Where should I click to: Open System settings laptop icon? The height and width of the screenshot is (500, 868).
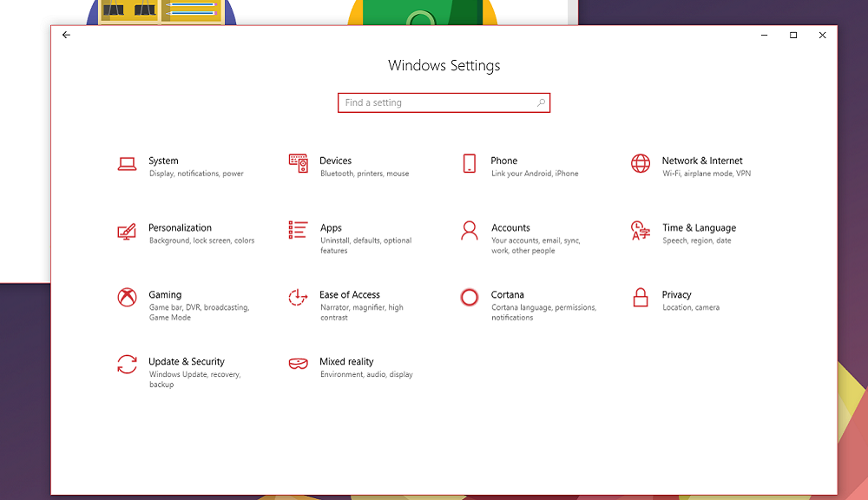click(127, 163)
